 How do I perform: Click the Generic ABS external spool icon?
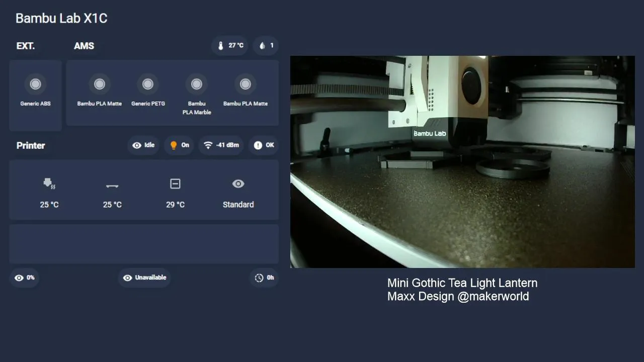click(x=35, y=84)
